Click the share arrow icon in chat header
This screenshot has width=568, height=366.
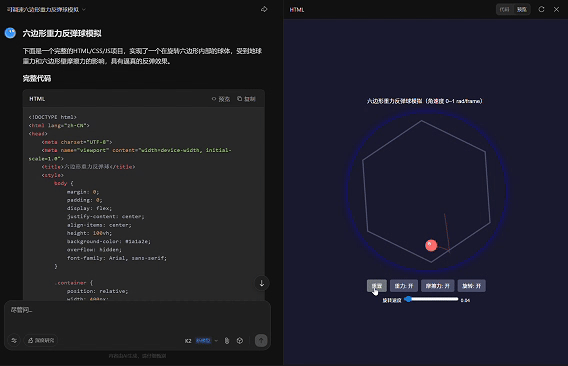[264, 9]
